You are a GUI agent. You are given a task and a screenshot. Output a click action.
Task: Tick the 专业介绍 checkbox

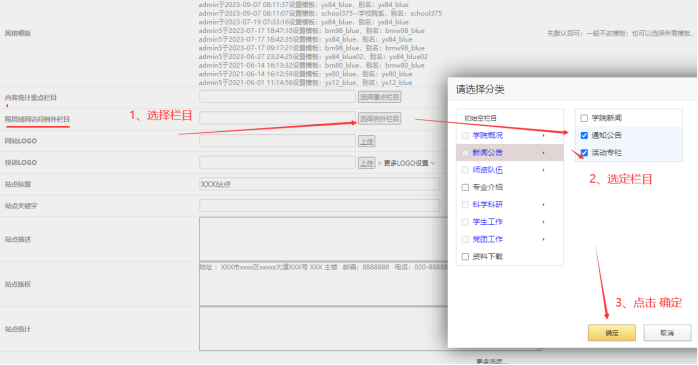click(x=465, y=187)
